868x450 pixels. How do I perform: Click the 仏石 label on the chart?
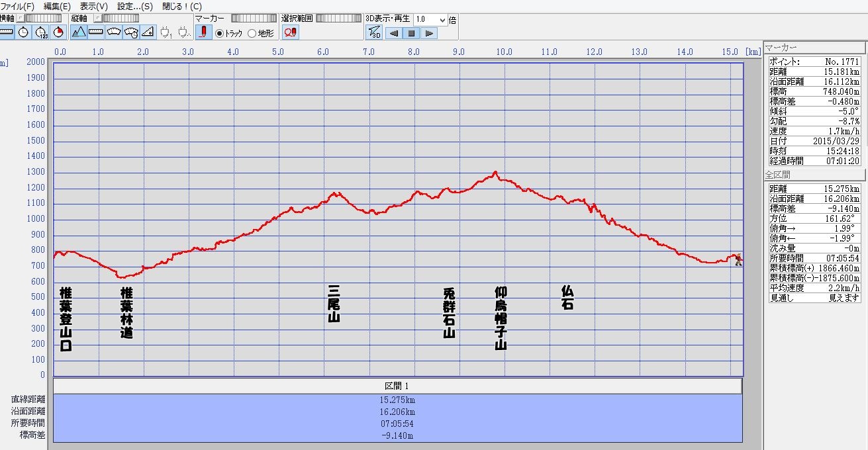(567, 298)
